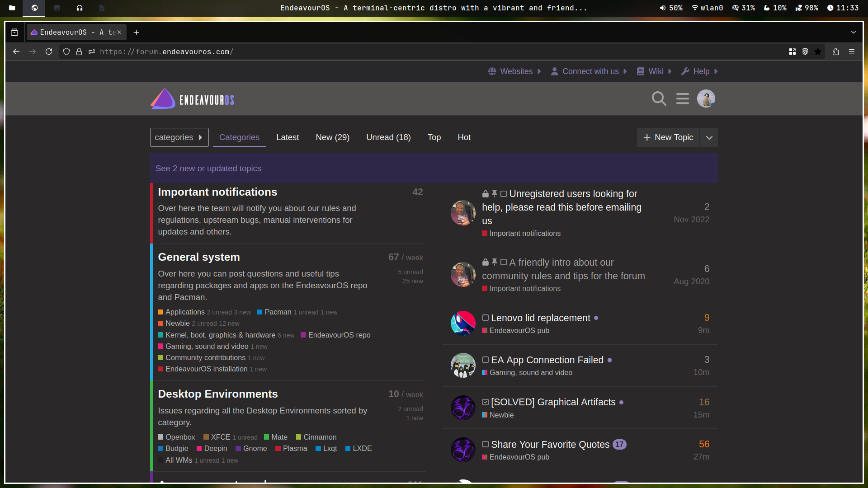Screen dimensions: 868x488
Task: Click the EndeavourOS logo
Action: tap(192, 99)
